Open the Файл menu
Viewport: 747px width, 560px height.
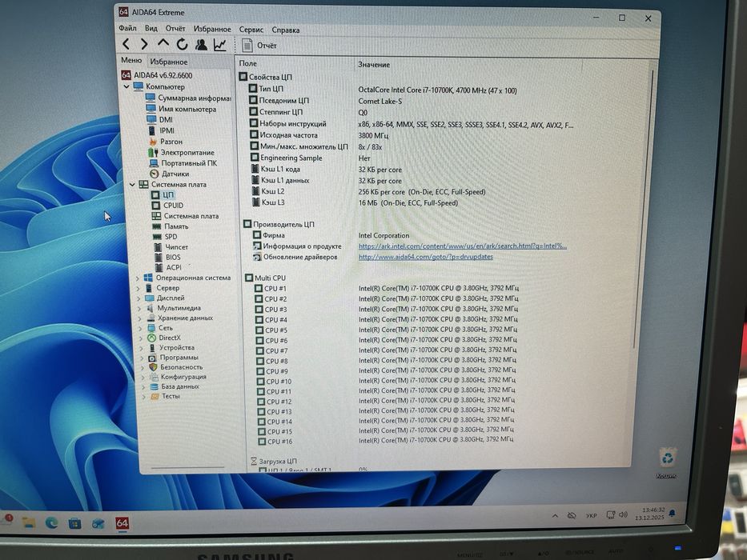127,28
